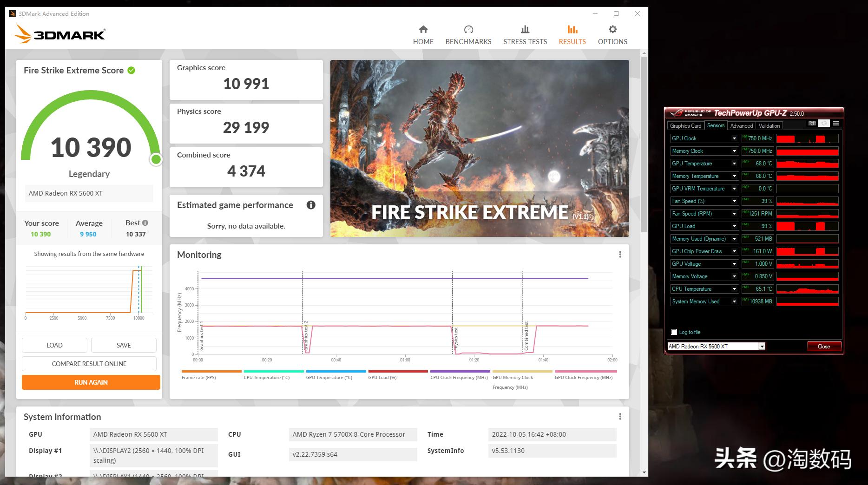The height and width of the screenshot is (485, 868).
Task: Open the BENCHMARKS section
Action: 468,35
